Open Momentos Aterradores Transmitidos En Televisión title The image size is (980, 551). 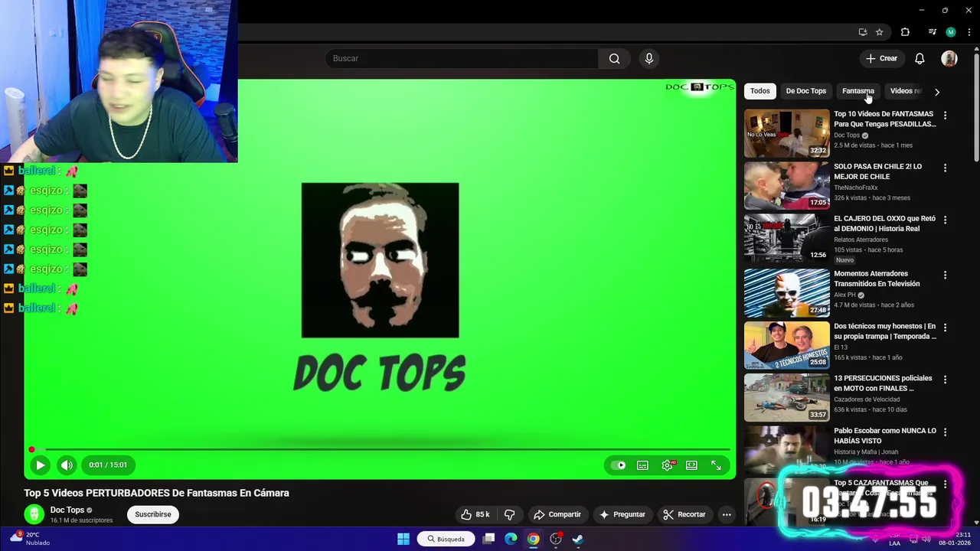pos(877,279)
